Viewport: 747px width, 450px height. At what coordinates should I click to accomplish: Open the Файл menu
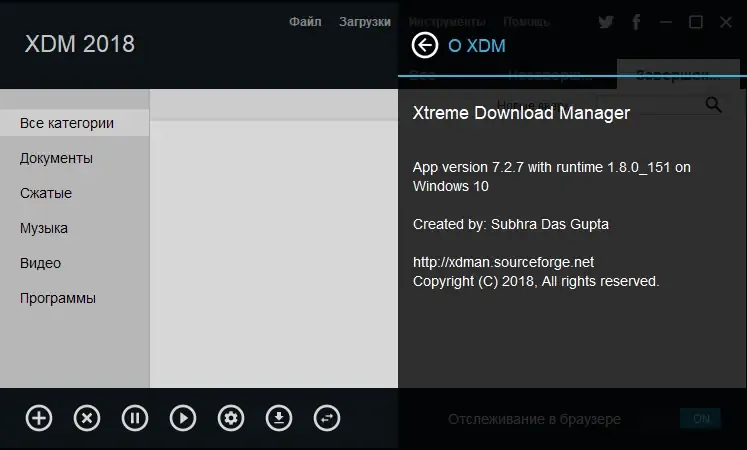click(x=305, y=22)
